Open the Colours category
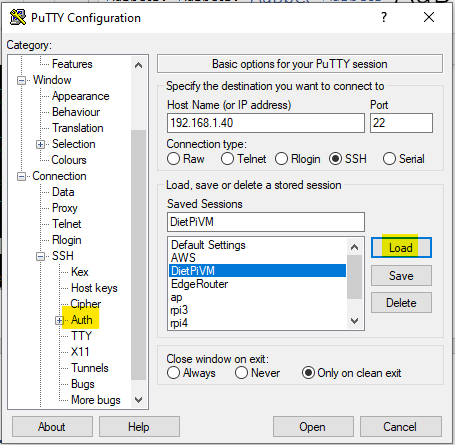This screenshot has width=455, height=445. pos(69,160)
